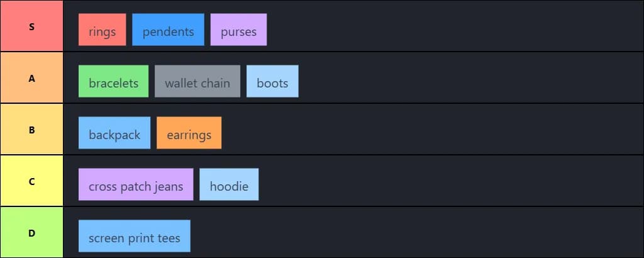644x258 pixels.
Task: Click the red 'rings' item
Action: (x=103, y=30)
